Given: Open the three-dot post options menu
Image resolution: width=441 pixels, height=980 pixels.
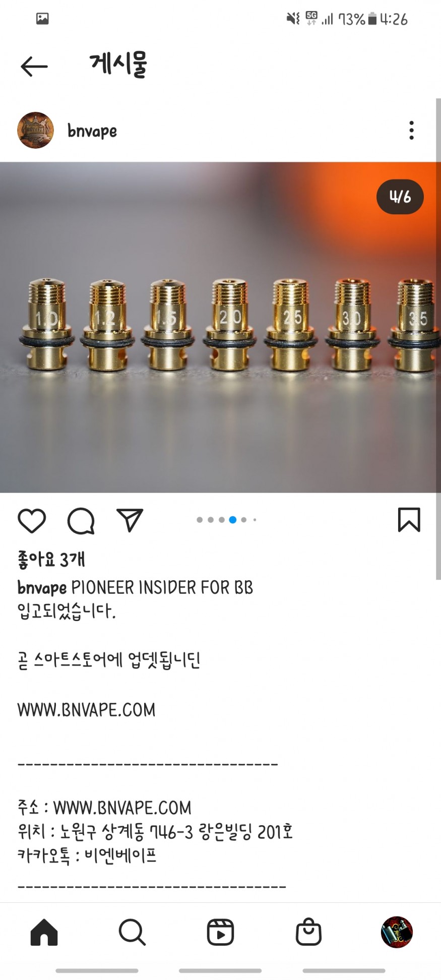Looking at the screenshot, I should (412, 130).
